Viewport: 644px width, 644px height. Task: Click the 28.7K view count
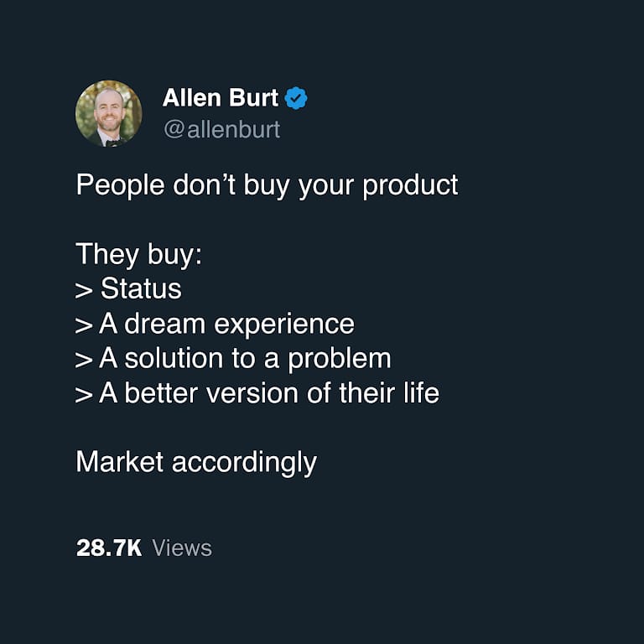point(109,548)
